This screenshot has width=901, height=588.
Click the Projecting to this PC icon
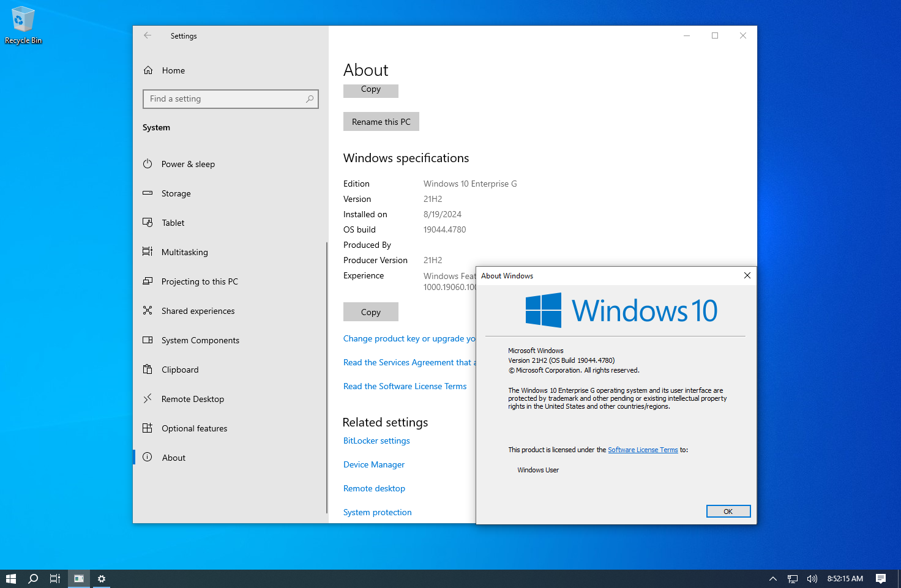148,281
